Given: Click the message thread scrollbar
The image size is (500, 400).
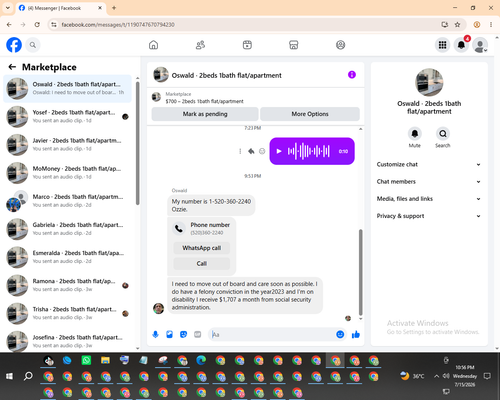Looking at the screenshot, I should [360, 272].
